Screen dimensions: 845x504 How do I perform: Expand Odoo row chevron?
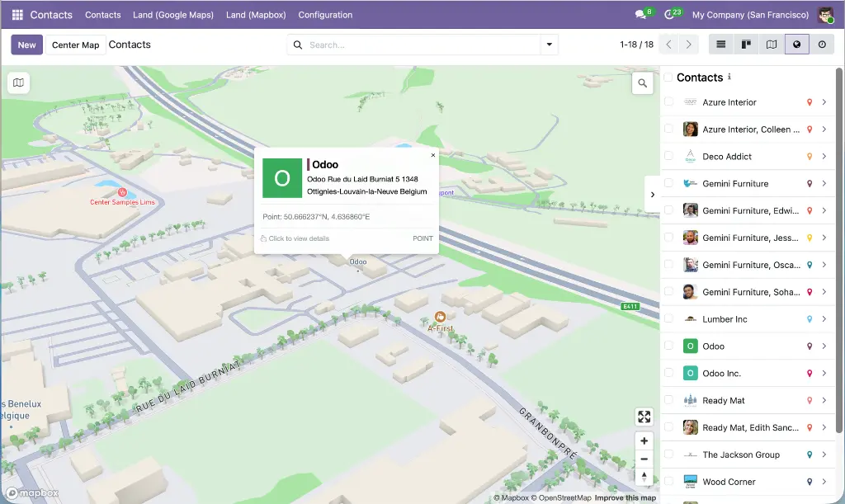point(824,346)
